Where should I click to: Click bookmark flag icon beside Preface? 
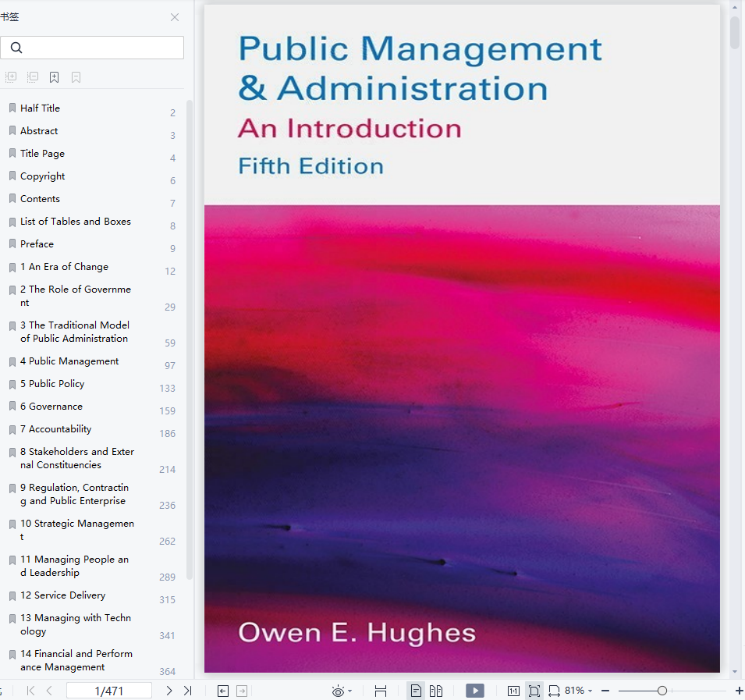[x=12, y=243]
